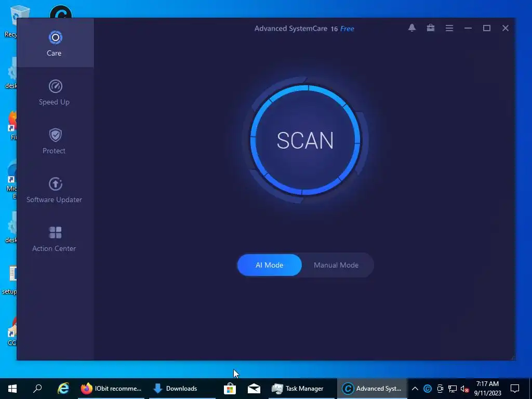Open the Care section
The width and height of the screenshot is (532, 399).
tap(54, 43)
